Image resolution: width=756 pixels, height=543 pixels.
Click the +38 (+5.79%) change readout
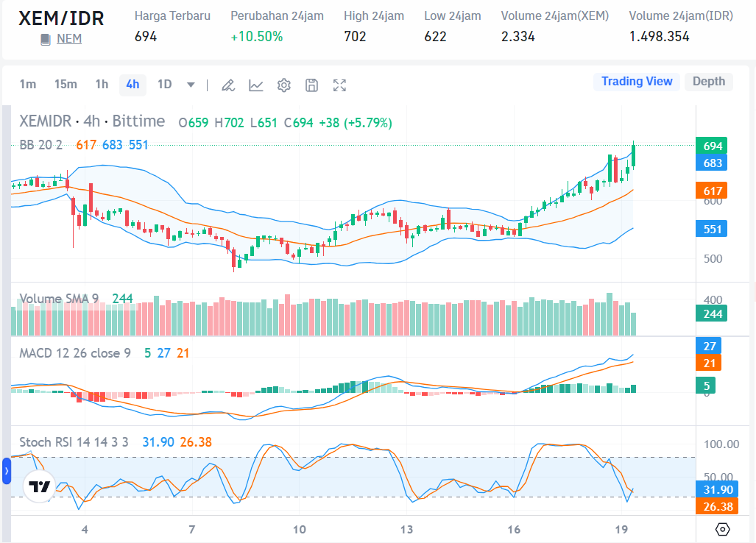[356, 123]
